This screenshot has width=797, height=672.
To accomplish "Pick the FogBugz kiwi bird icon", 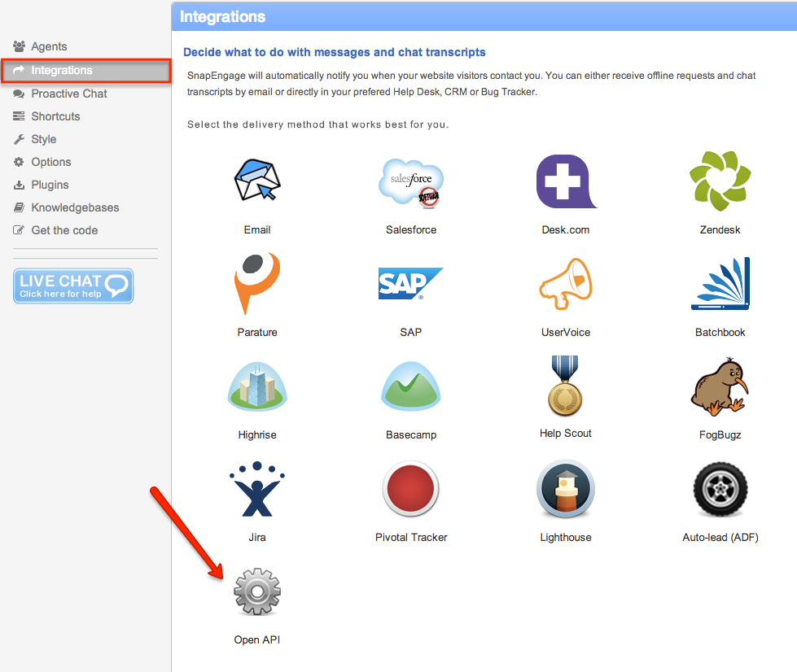I will (x=720, y=386).
